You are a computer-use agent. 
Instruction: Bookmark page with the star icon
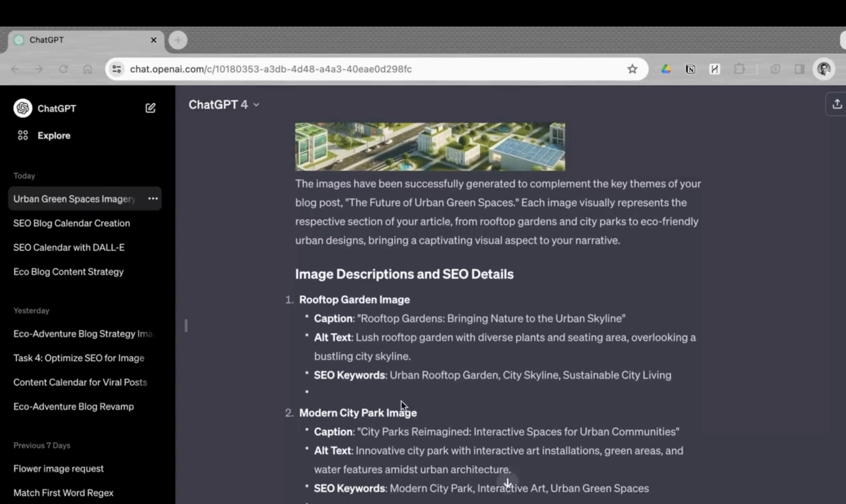[632, 69]
